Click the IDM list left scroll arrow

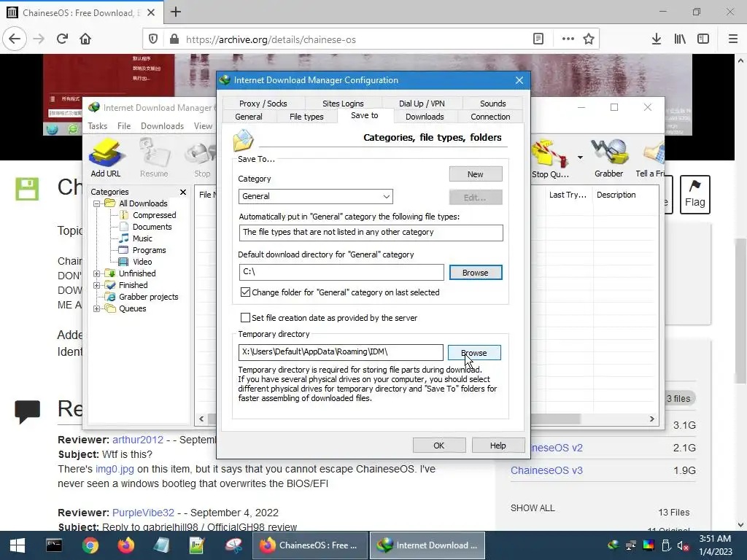click(x=201, y=419)
